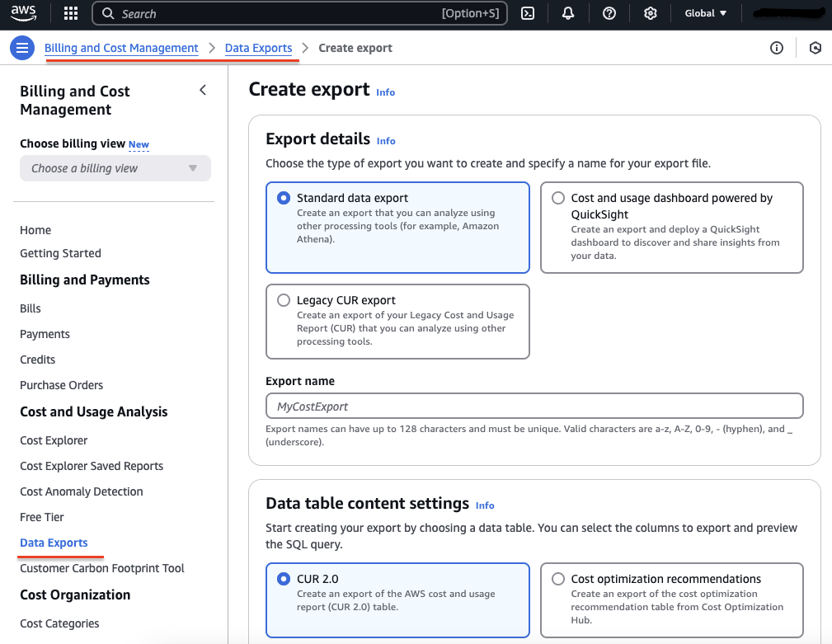
Task: Open the notifications bell
Action: [567, 13]
